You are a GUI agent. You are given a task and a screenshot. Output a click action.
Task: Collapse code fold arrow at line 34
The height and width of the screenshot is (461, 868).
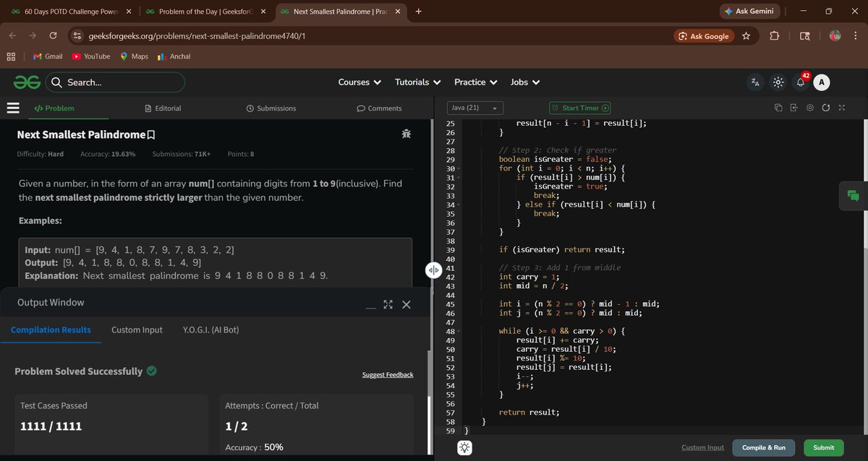(459, 205)
